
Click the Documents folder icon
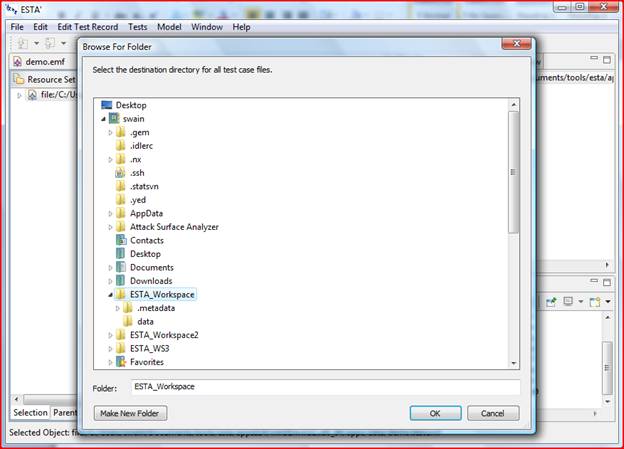(120, 267)
